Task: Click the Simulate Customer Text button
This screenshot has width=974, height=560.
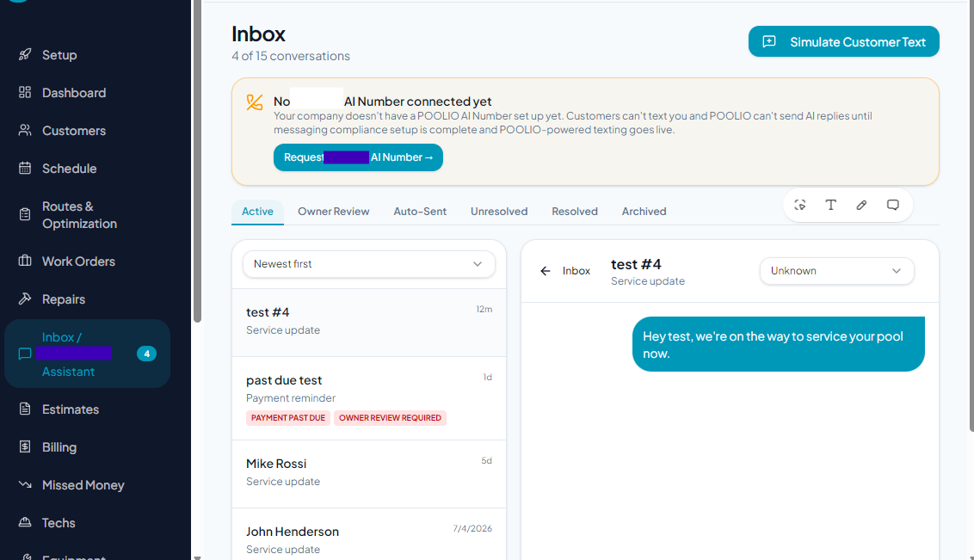Action: point(843,41)
